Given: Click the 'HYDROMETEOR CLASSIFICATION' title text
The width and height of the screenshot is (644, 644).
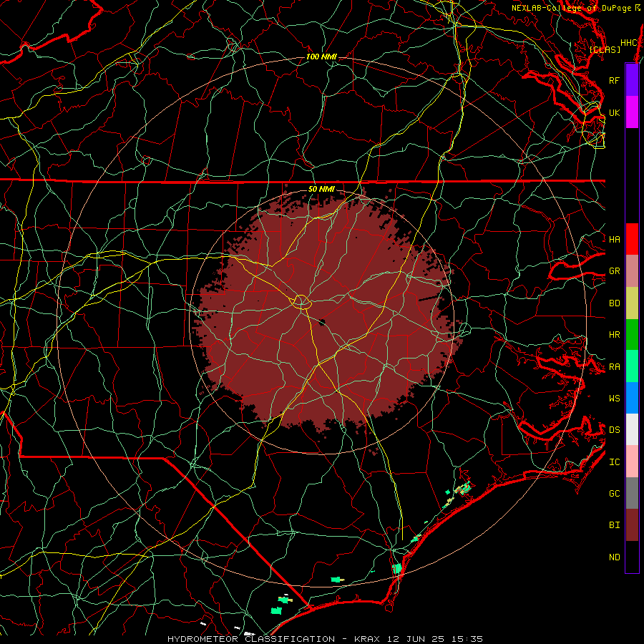Looking at the screenshot, I should pyautogui.click(x=251, y=639).
